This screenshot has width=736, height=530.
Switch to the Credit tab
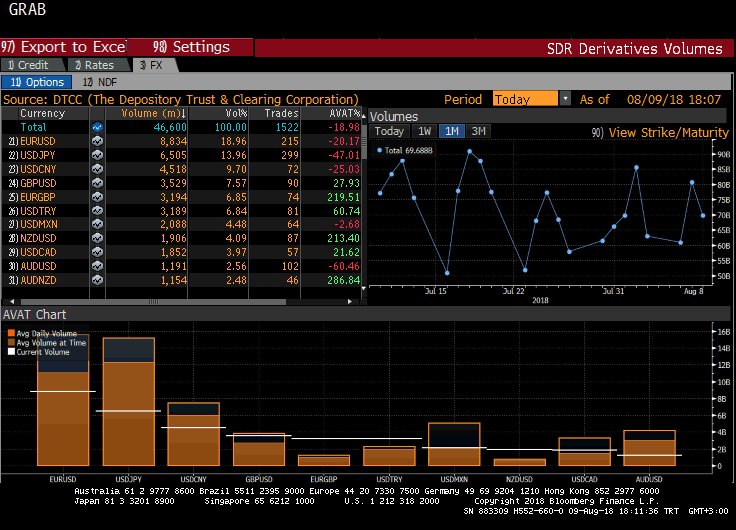tap(29, 65)
